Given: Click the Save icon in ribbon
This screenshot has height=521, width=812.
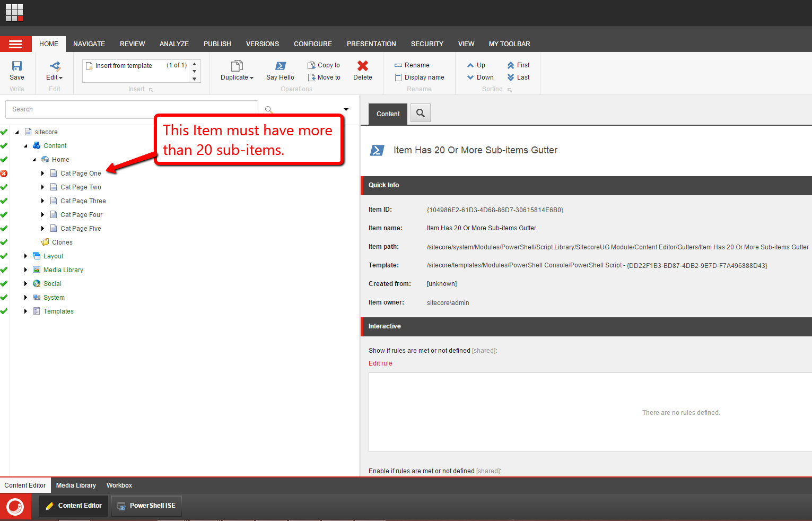Looking at the screenshot, I should click(x=17, y=66).
